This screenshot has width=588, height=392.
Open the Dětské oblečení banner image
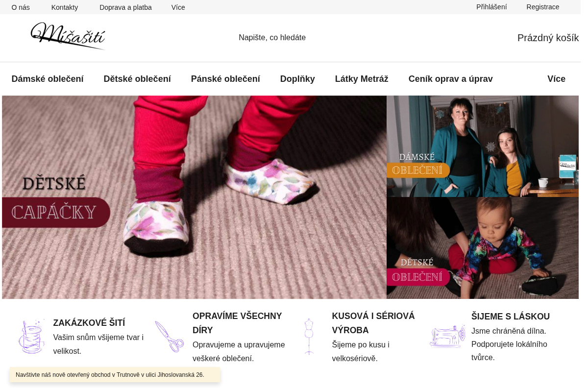(483, 248)
